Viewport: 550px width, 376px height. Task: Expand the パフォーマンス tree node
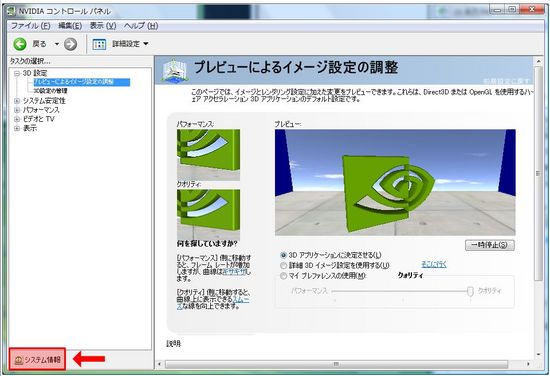click(x=17, y=110)
